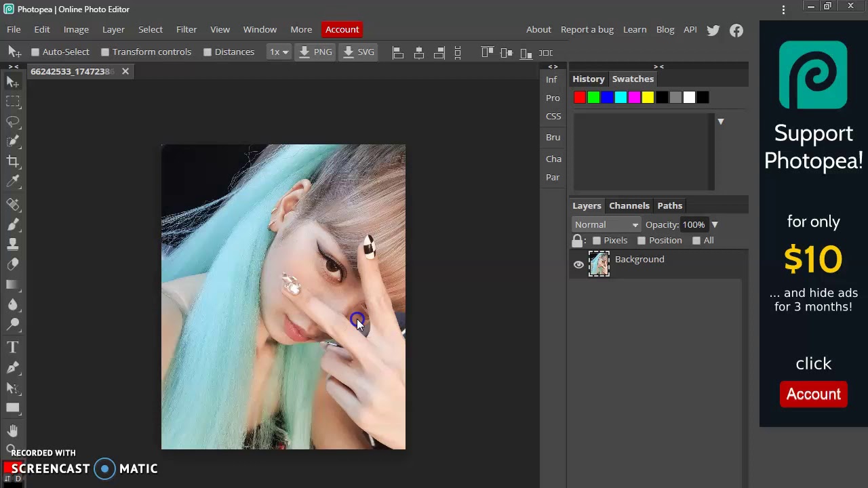This screenshot has width=868, height=488.
Task: Select the Brush tool
Action: click(x=13, y=224)
